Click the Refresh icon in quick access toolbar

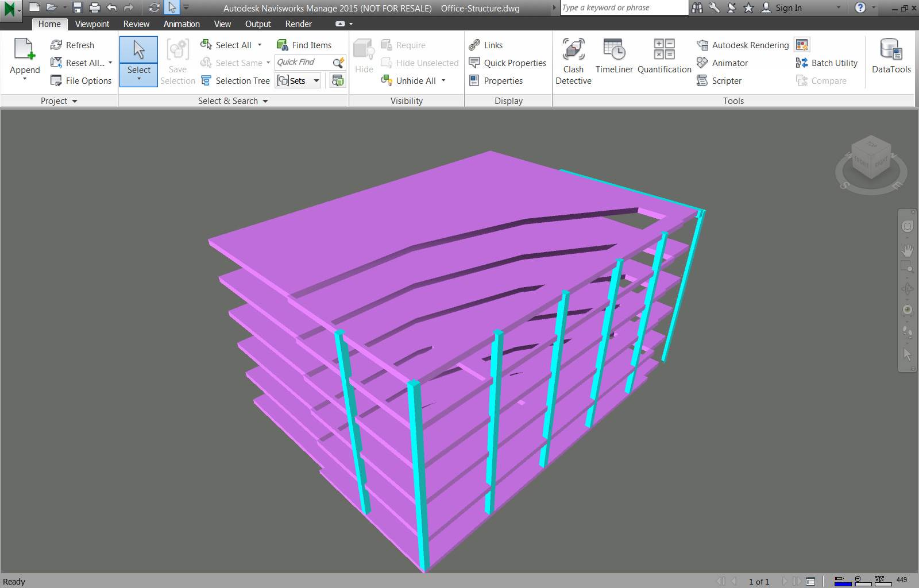(154, 7)
